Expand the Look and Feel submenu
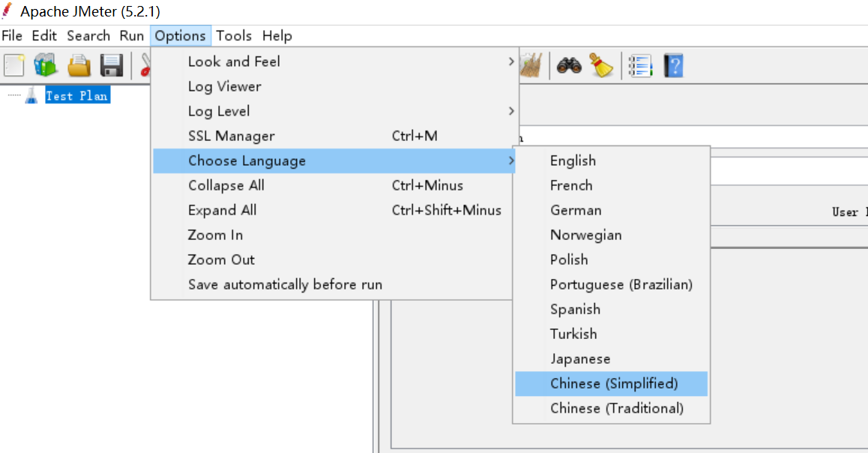868x453 pixels. point(234,61)
